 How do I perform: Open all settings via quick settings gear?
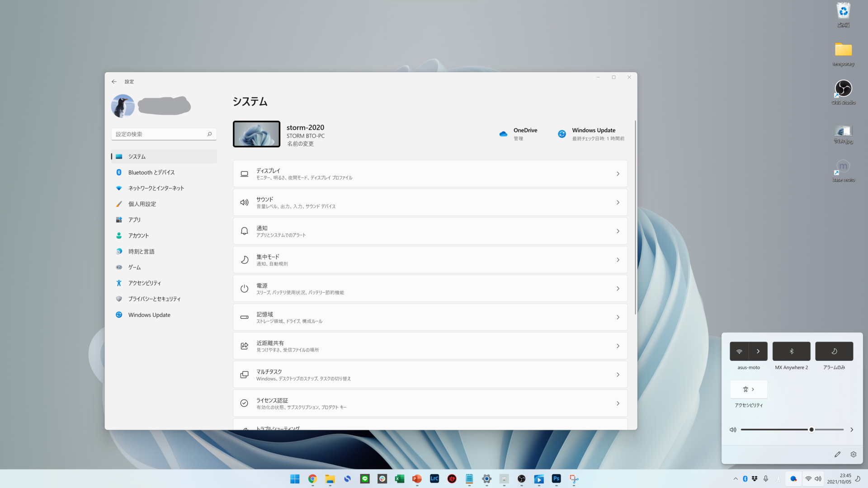pos(854,455)
